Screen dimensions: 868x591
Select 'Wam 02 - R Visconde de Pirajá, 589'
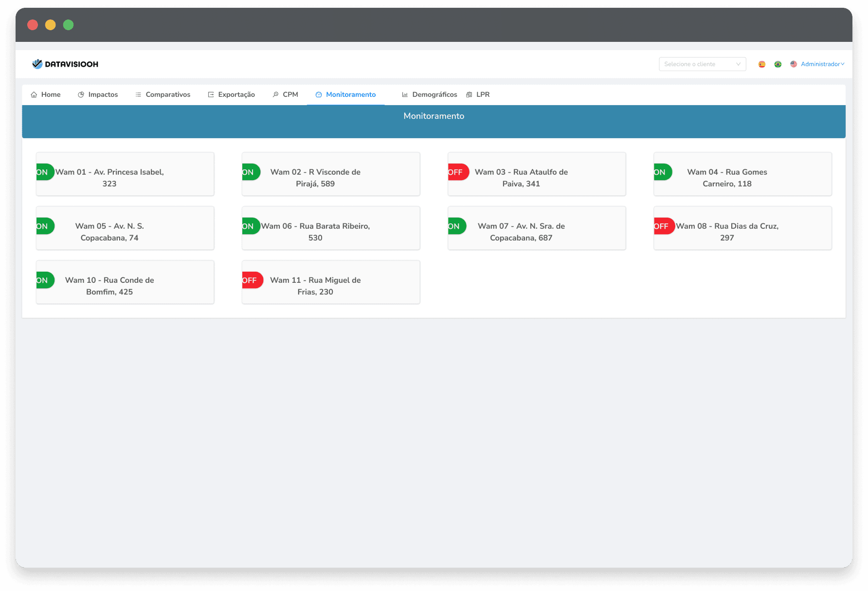(331, 174)
